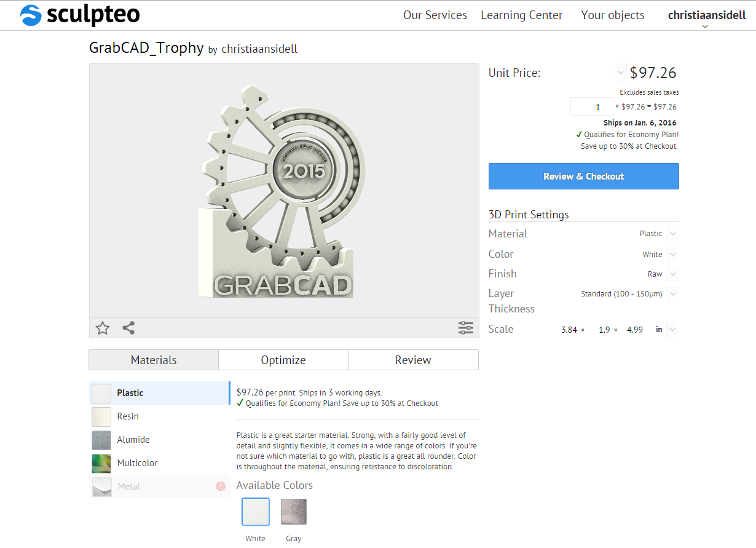Image resolution: width=756 pixels, height=548 pixels.
Task: Choose the Gray color swatch
Action: [x=294, y=512]
